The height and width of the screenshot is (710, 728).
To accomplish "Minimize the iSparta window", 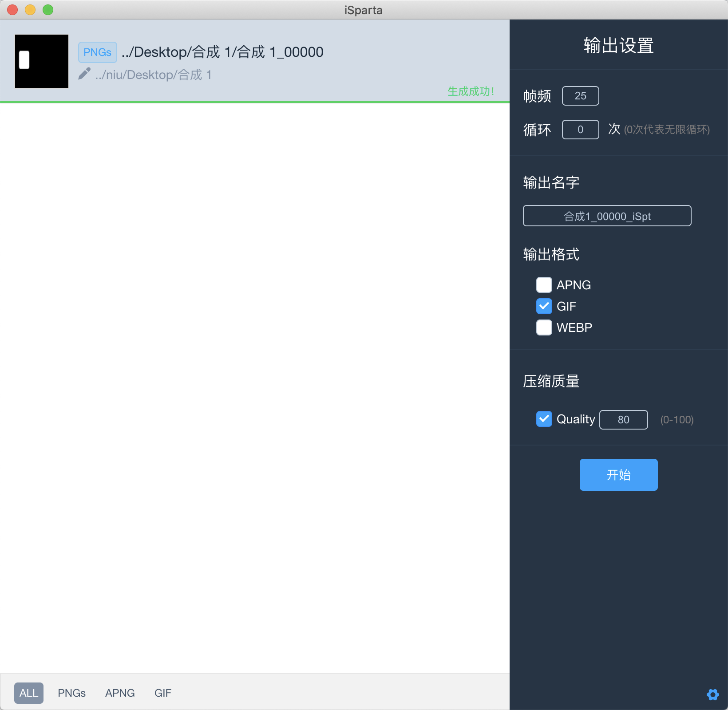I will (x=30, y=9).
